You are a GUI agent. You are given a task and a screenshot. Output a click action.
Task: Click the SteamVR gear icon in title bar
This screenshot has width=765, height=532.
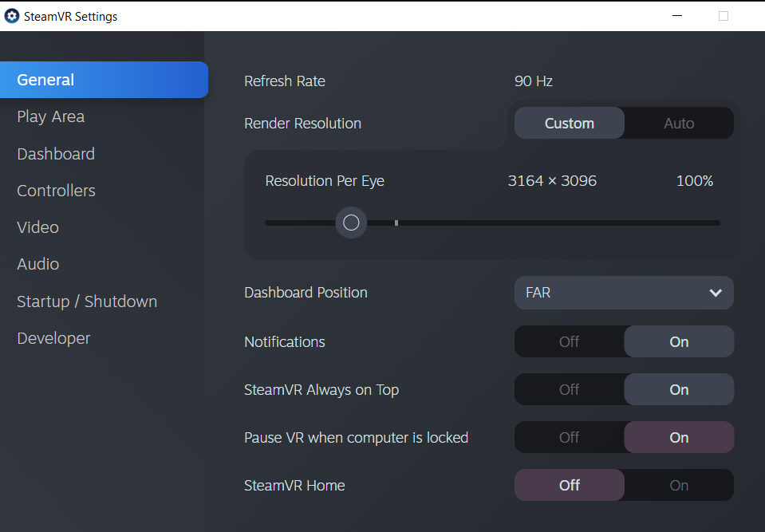(x=12, y=16)
